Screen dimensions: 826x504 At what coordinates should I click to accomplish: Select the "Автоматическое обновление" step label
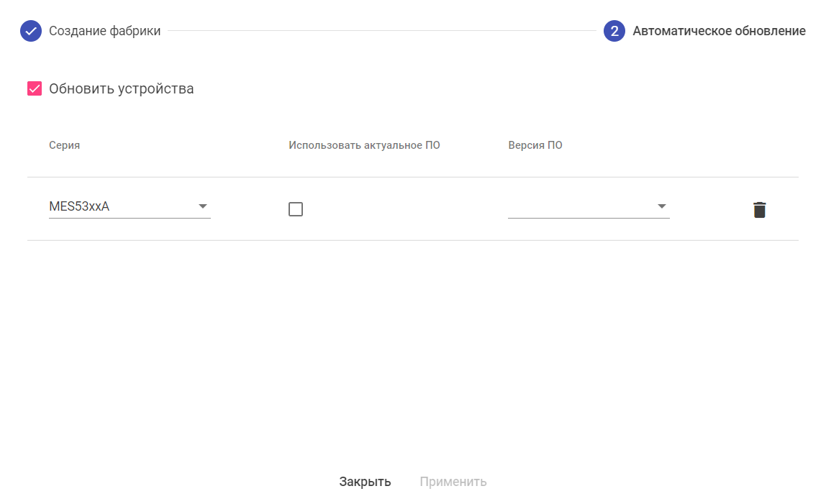719,32
